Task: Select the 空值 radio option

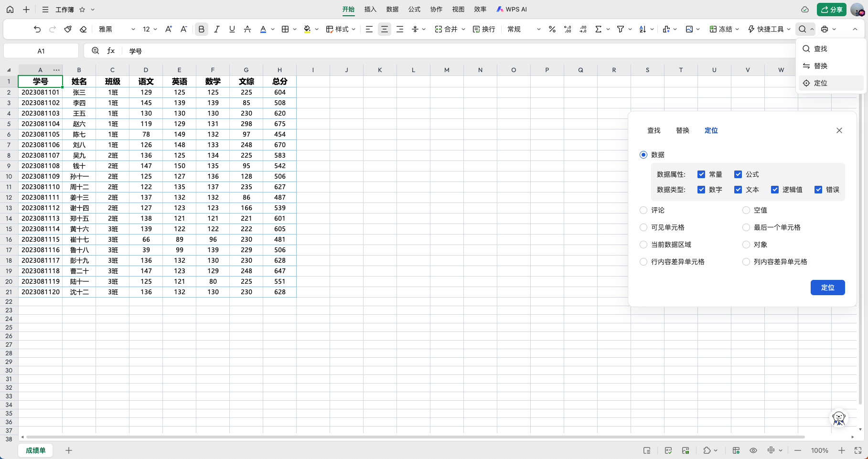Action: click(x=746, y=210)
